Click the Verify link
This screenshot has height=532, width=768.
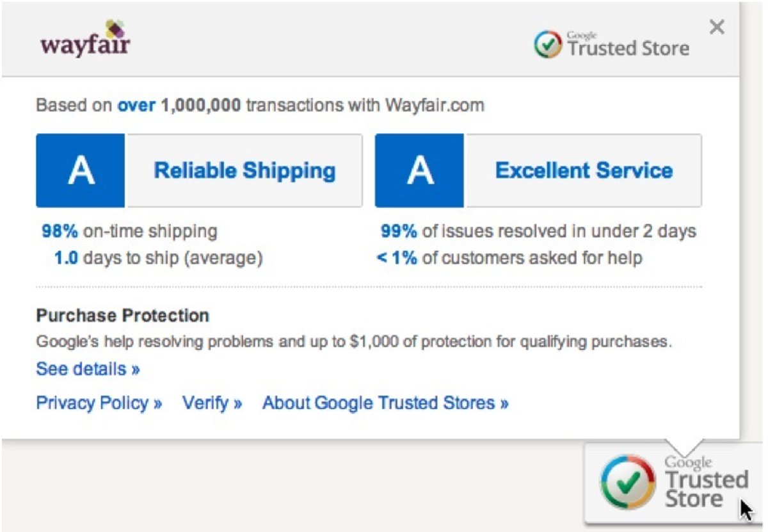click(x=212, y=403)
